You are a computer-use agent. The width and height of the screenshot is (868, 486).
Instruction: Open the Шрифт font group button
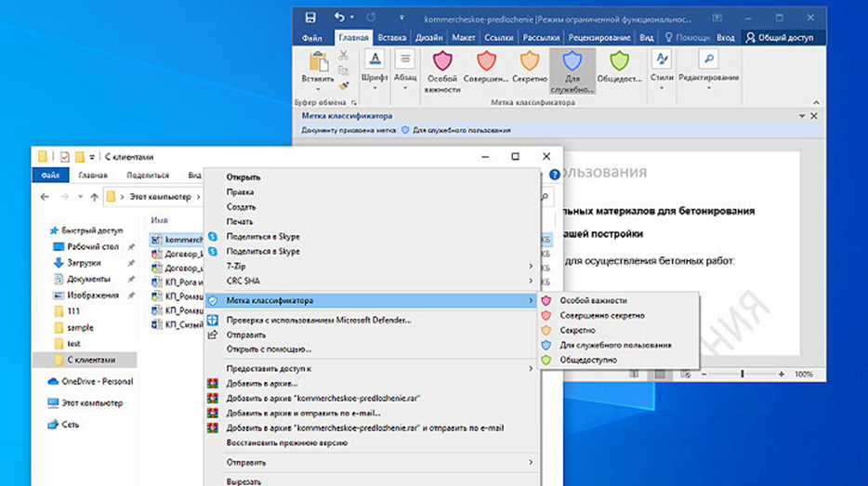tap(375, 71)
